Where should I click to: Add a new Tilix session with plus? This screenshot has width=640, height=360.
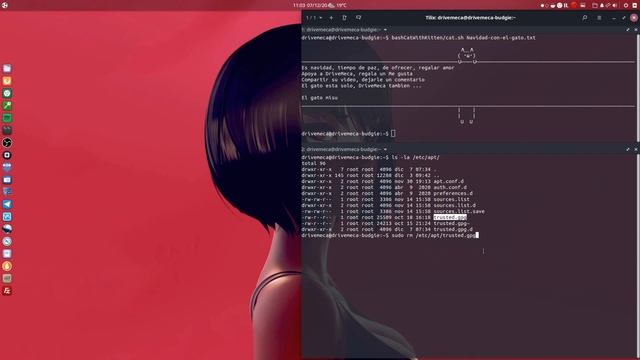coord(331,18)
